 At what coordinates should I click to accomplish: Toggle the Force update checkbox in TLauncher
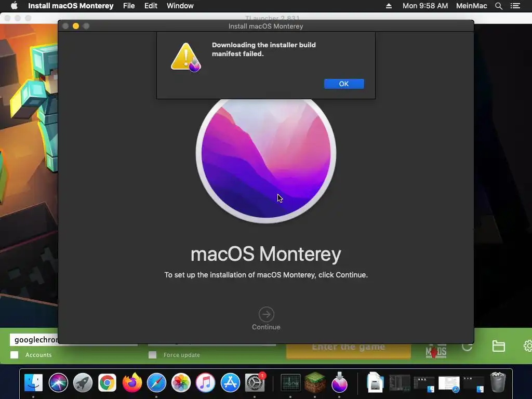[152, 355]
